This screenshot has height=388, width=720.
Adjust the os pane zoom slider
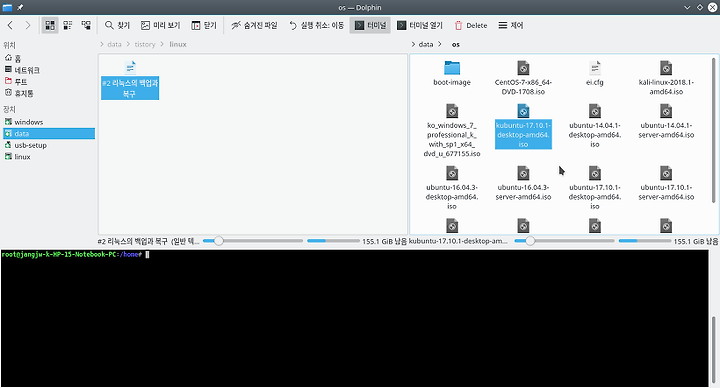pos(564,241)
